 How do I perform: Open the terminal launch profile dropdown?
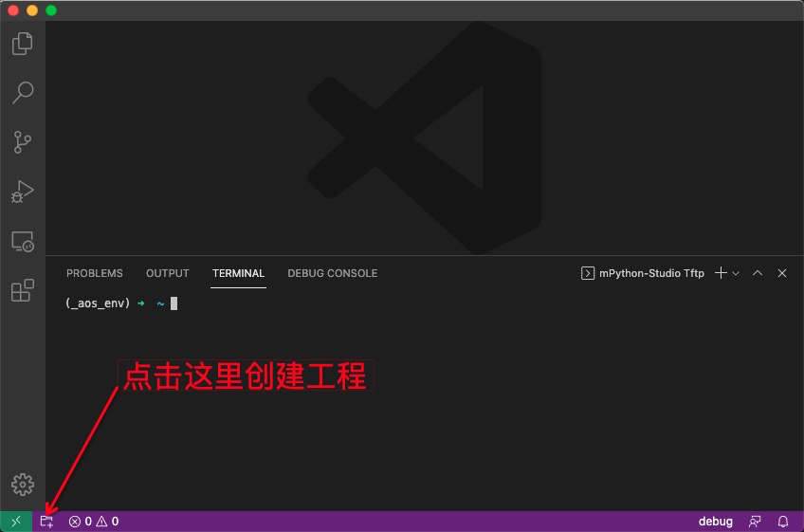[736, 273]
